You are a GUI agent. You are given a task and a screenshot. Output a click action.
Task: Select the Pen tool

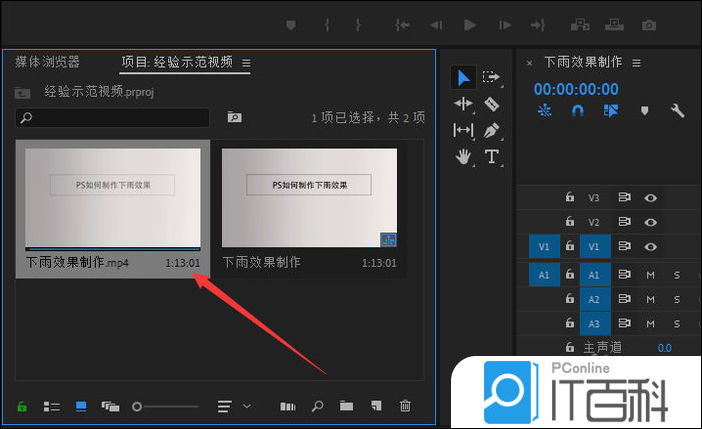tap(491, 130)
